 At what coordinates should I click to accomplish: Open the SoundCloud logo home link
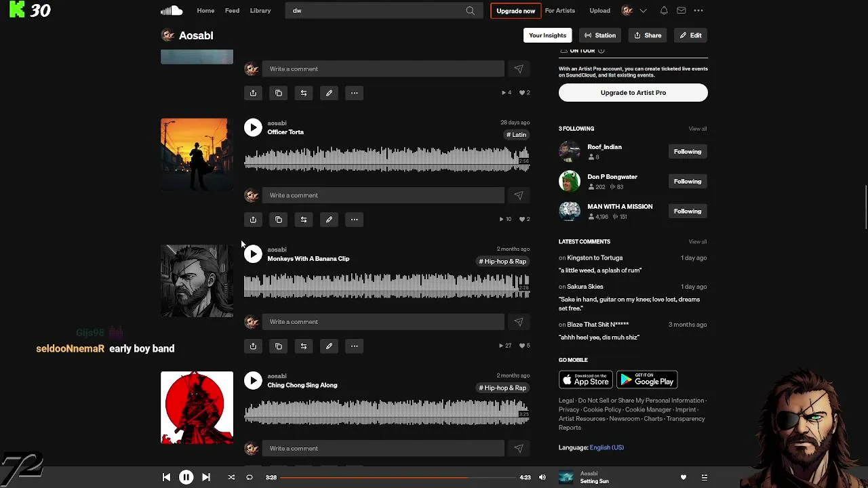172,10
